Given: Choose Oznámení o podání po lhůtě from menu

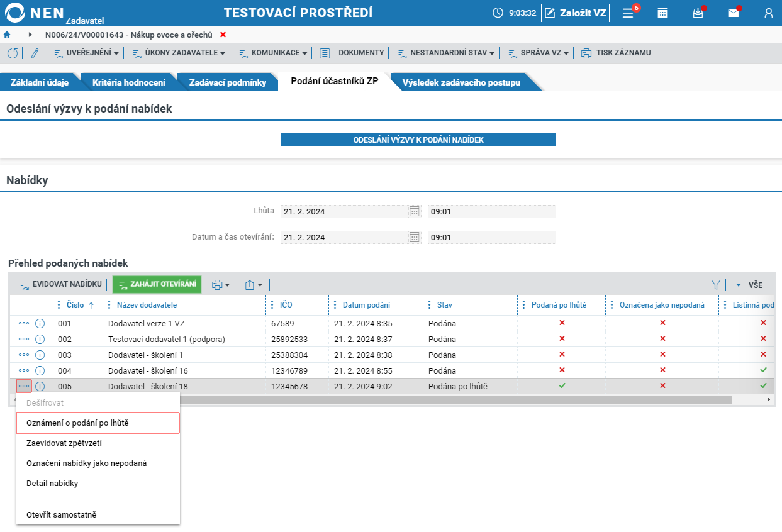Looking at the screenshot, I should [98, 423].
